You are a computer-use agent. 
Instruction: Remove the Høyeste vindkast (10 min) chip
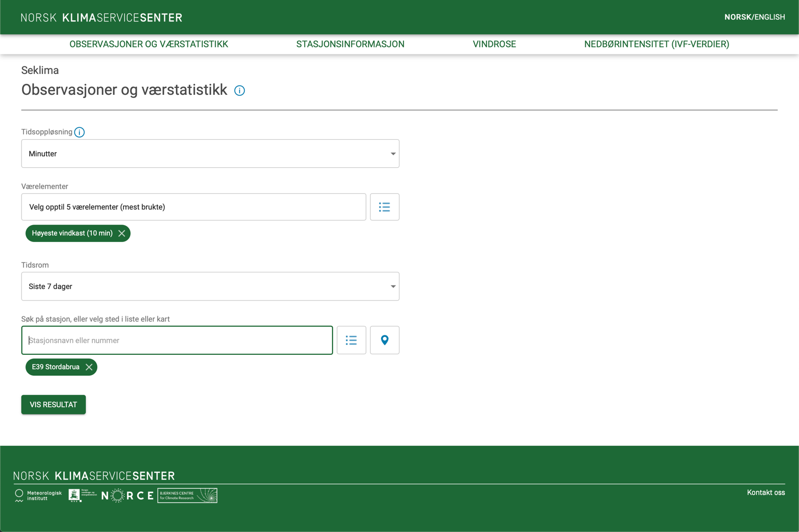pyautogui.click(x=121, y=234)
